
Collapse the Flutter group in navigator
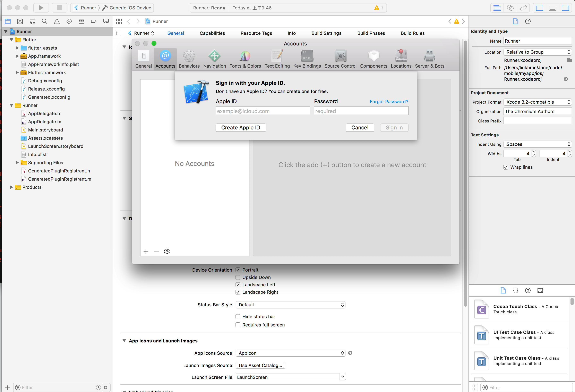tap(11, 40)
